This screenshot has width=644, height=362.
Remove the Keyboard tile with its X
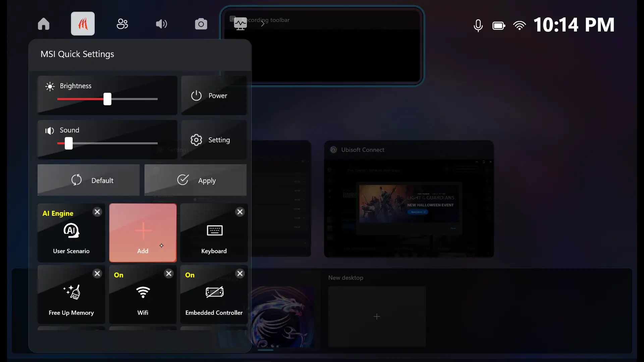(x=240, y=212)
